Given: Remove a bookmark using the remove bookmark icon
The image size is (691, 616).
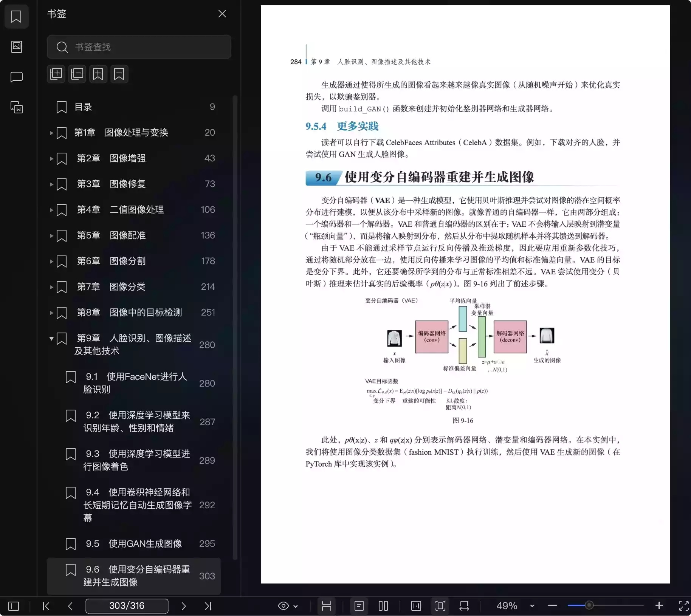Looking at the screenshot, I should (119, 74).
